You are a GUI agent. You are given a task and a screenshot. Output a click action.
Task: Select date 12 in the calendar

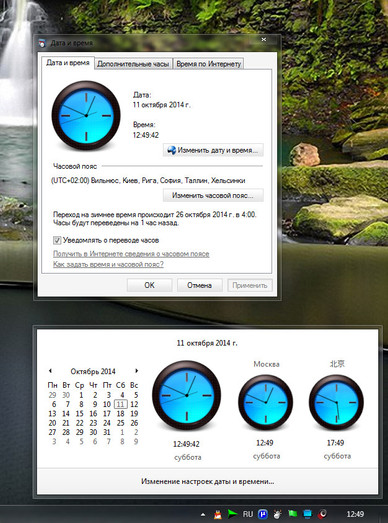tap(134, 404)
